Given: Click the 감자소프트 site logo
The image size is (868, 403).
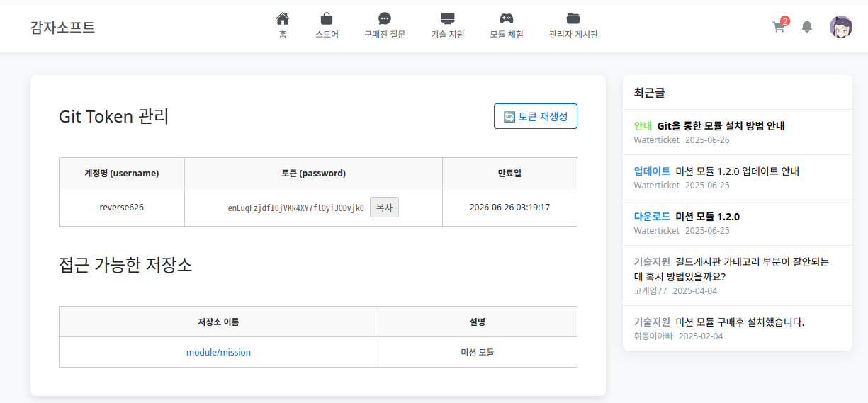Looking at the screenshot, I should [x=62, y=27].
